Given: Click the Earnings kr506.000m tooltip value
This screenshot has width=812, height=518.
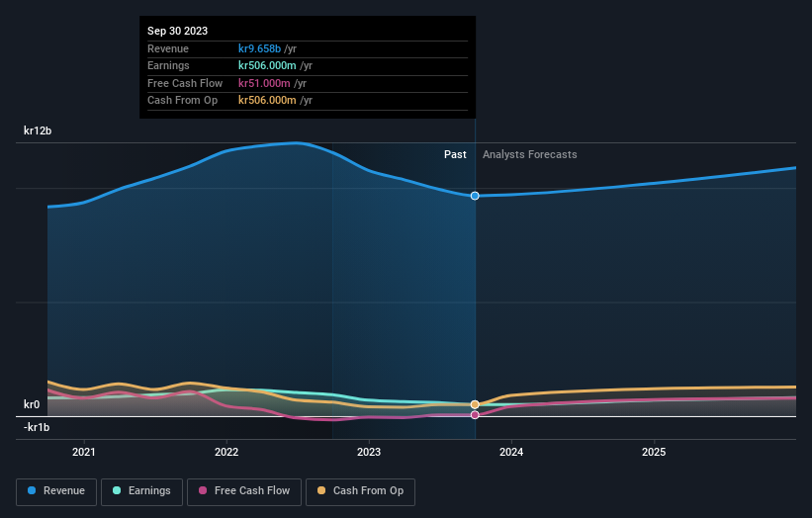Looking at the screenshot, I should pyautogui.click(x=267, y=65).
